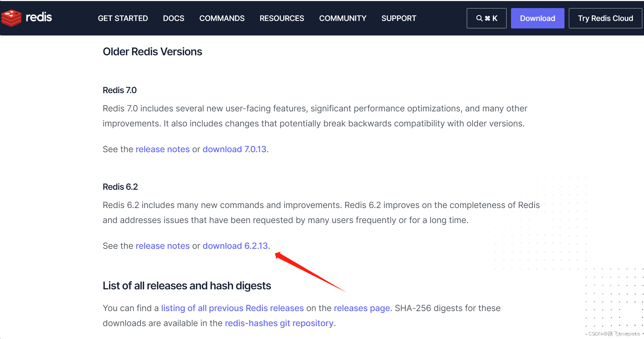This screenshot has width=644, height=339.
Task: Click the Redis 6.2 subheading
Action: 120,187
